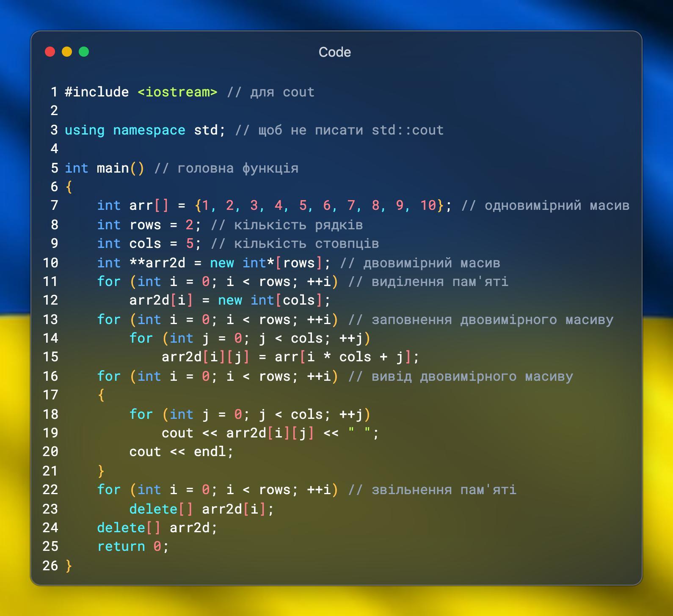Click "using namespace" keywords on line 3
This screenshot has width=673, height=616.
(x=125, y=130)
